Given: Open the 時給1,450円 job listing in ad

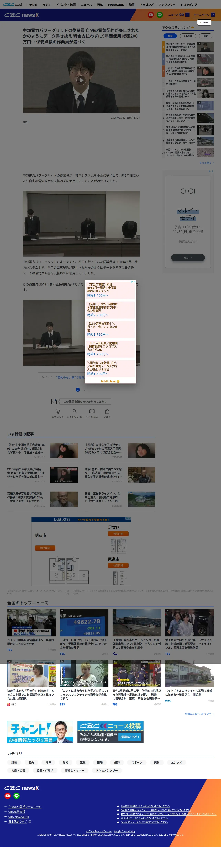Looking at the screenshot, I should pyautogui.click(x=110, y=290).
